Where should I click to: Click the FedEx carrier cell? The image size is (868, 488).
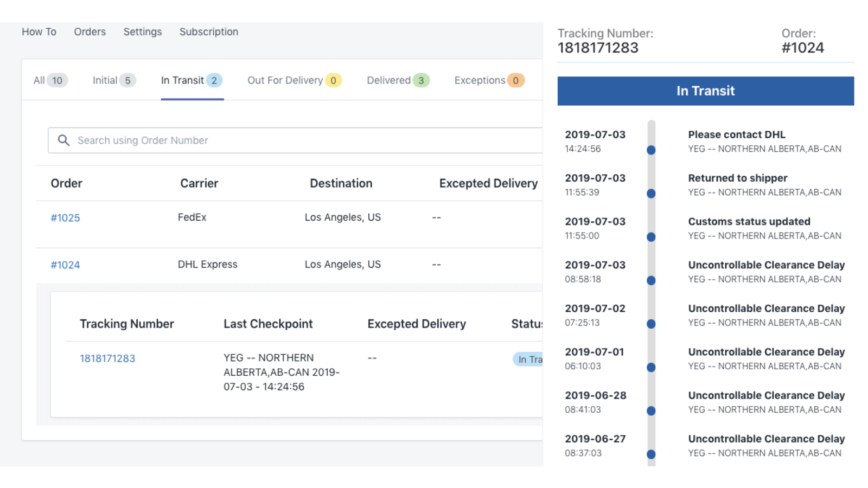coord(192,217)
